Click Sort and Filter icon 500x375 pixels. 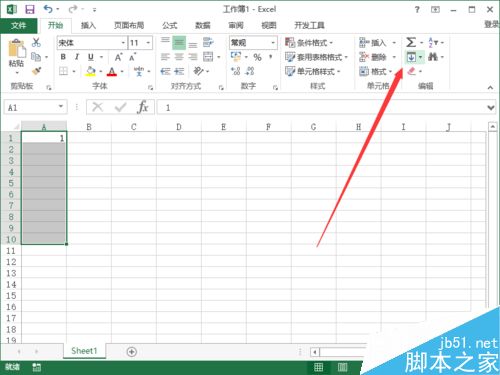tap(433, 42)
